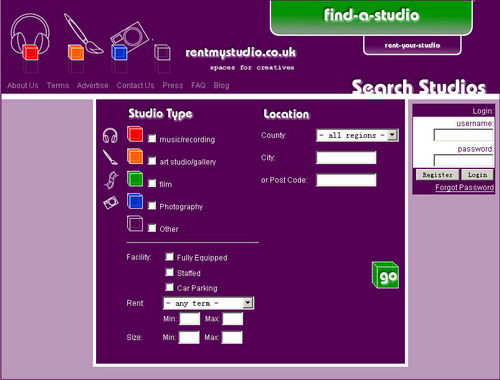Focus the Rent Max input field

tap(233, 319)
